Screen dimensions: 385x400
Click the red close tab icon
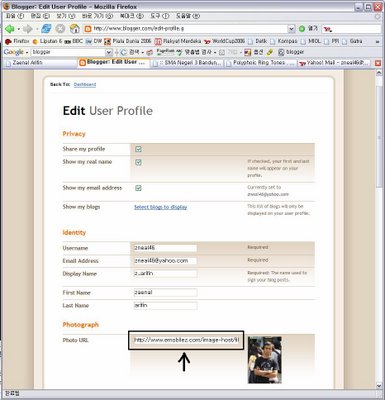click(378, 63)
